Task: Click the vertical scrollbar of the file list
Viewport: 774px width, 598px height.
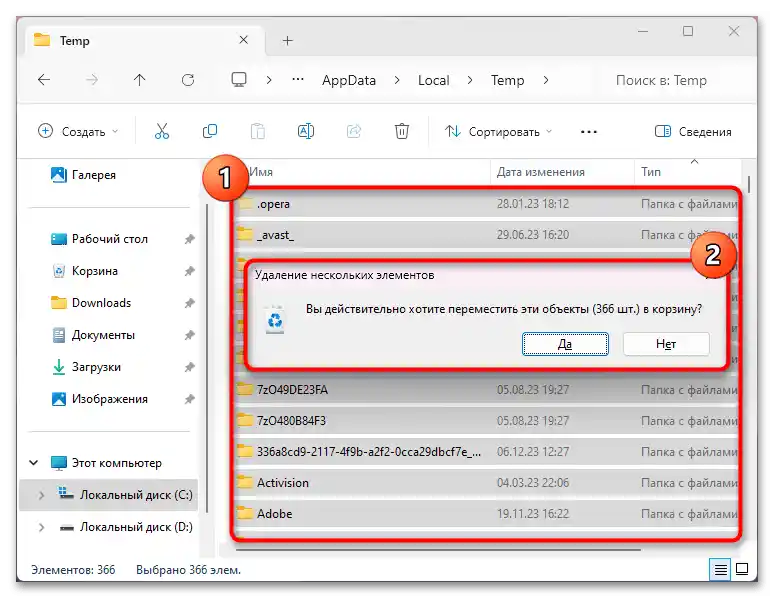Action: click(749, 185)
